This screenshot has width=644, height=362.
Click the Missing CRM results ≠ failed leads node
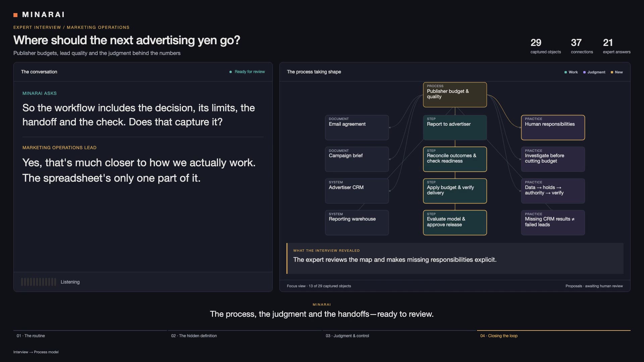pyautogui.click(x=553, y=223)
